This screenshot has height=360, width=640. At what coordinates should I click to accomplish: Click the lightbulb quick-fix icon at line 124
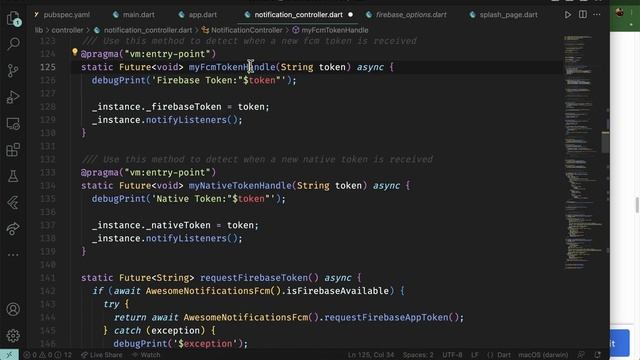point(75,52)
